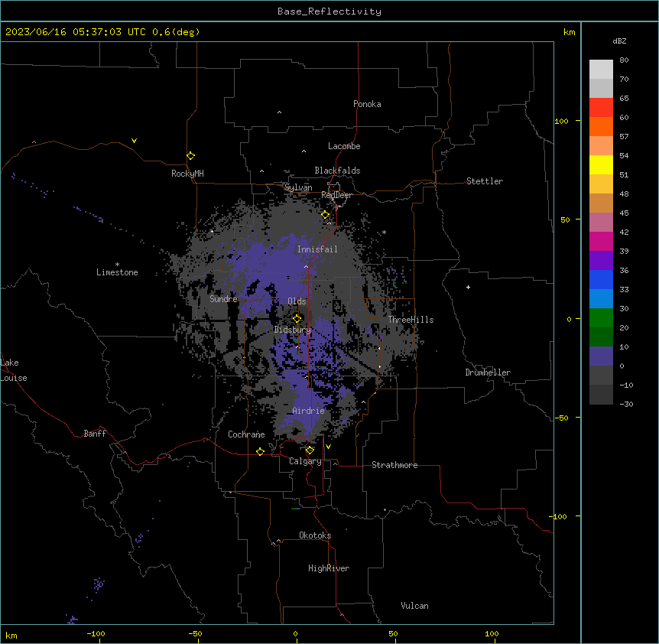Image resolution: width=659 pixels, height=644 pixels.
Task: Click the RockyMH label
Action: [x=187, y=173]
